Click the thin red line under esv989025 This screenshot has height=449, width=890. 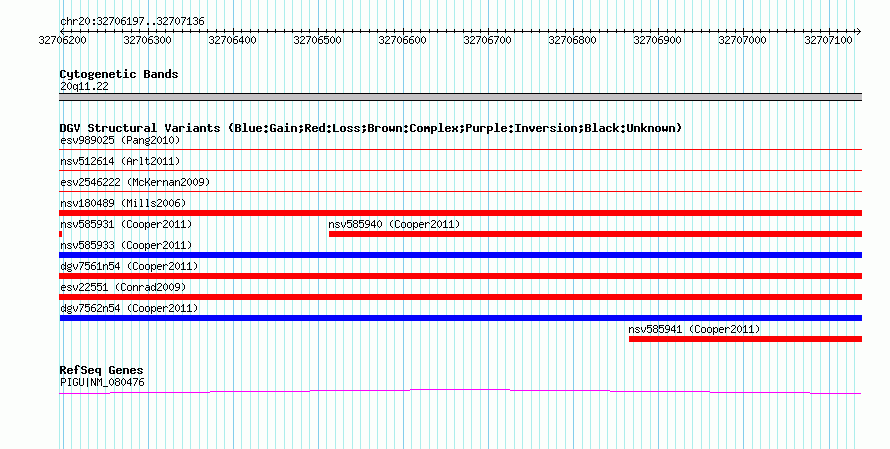point(460,150)
